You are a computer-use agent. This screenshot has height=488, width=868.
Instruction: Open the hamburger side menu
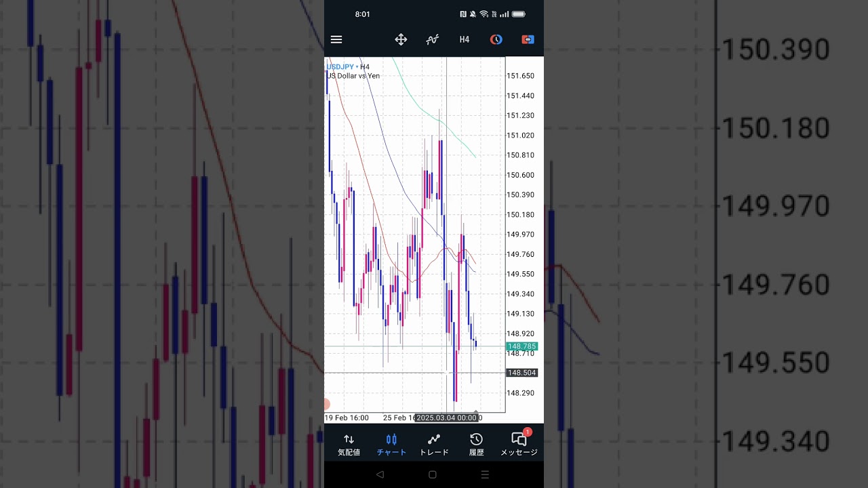click(x=336, y=39)
